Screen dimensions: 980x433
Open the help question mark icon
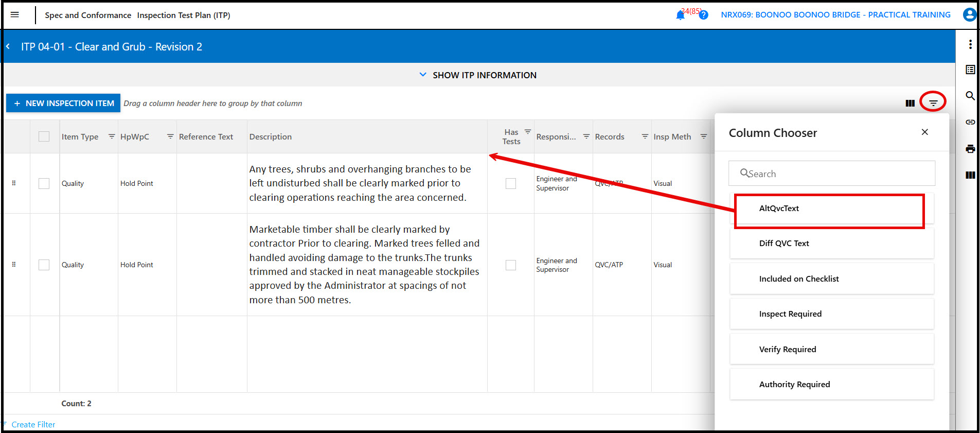pyautogui.click(x=704, y=15)
